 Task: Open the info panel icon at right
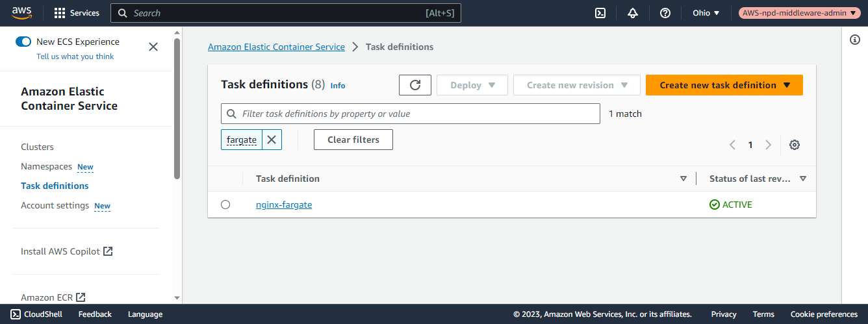click(x=855, y=40)
